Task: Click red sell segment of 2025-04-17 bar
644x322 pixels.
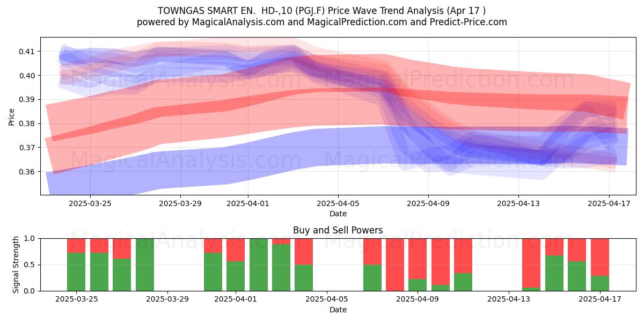Action: (x=600, y=257)
